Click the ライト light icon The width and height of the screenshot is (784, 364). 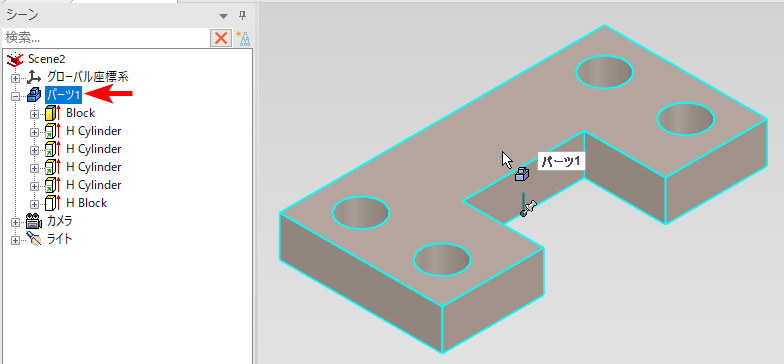pyautogui.click(x=34, y=238)
